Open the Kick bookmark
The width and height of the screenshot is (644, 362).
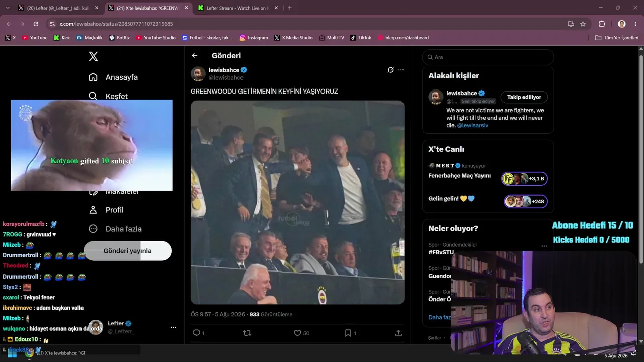point(62,38)
